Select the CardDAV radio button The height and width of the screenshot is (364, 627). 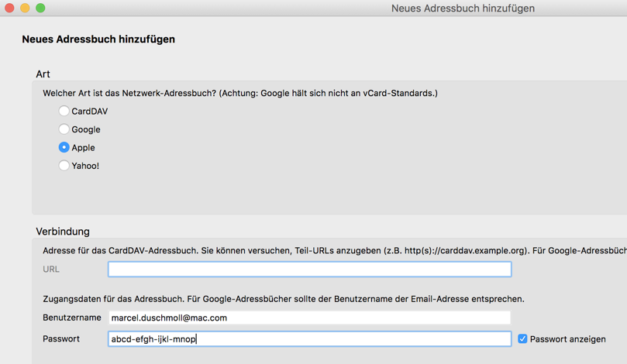(x=64, y=112)
